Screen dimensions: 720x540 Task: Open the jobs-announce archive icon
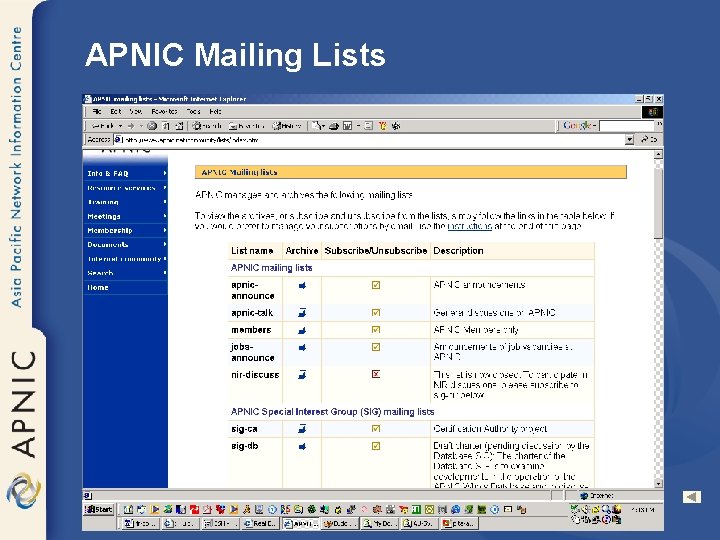(302, 348)
